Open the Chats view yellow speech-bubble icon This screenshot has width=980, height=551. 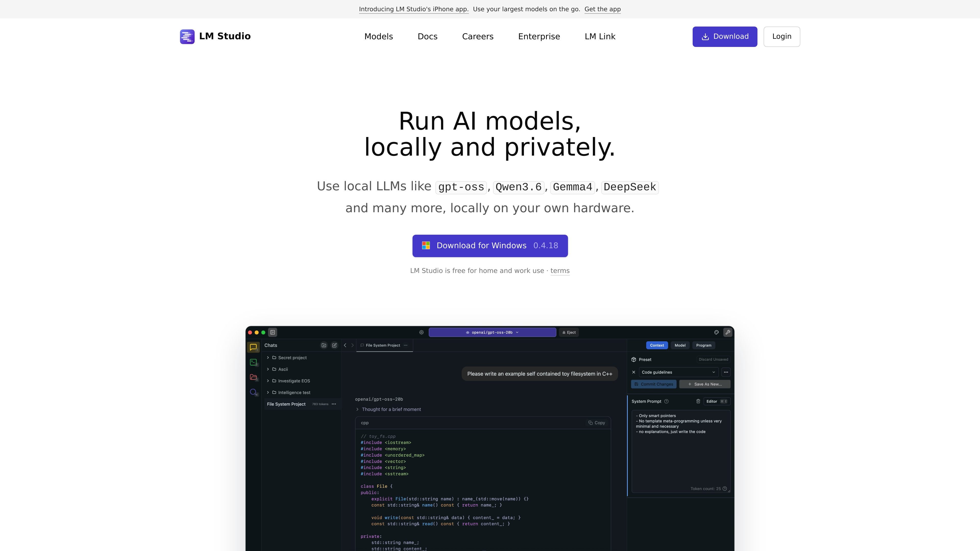(x=253, y=347)
